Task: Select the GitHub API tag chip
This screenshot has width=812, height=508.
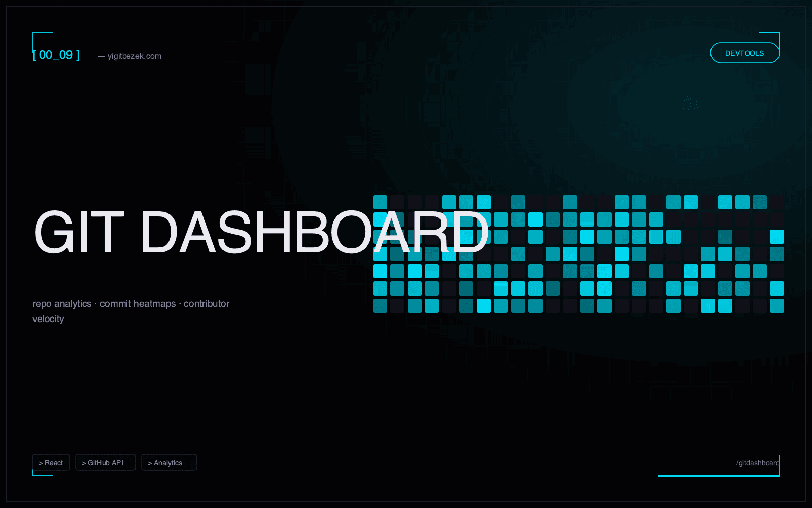Action: coord(105,462)
